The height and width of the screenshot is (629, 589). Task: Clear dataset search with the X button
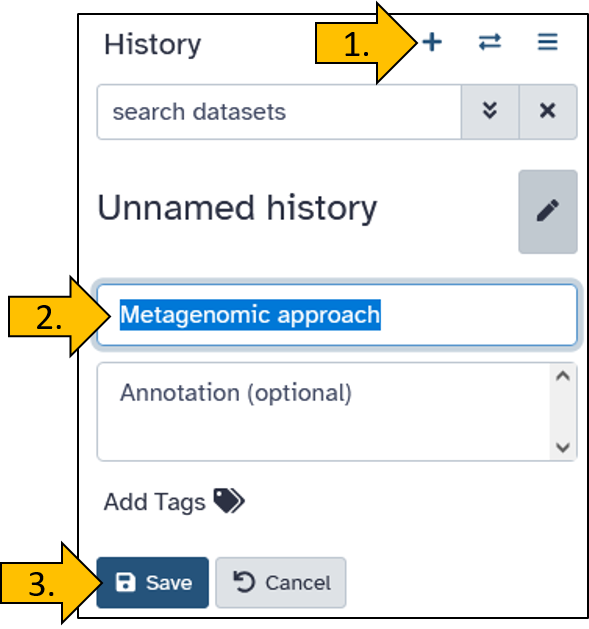[548, 112]
